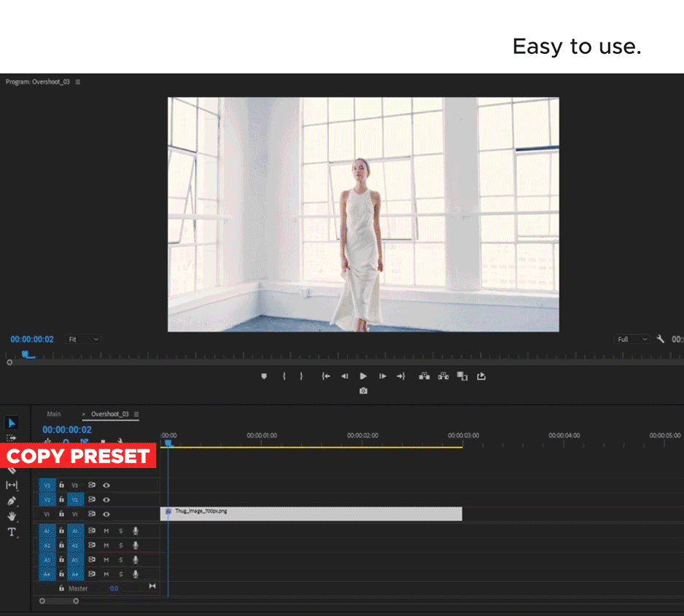The height and width of the screenshot is (616, 684).
Task: Click the Extract button
Action: (x=443, y=376)
